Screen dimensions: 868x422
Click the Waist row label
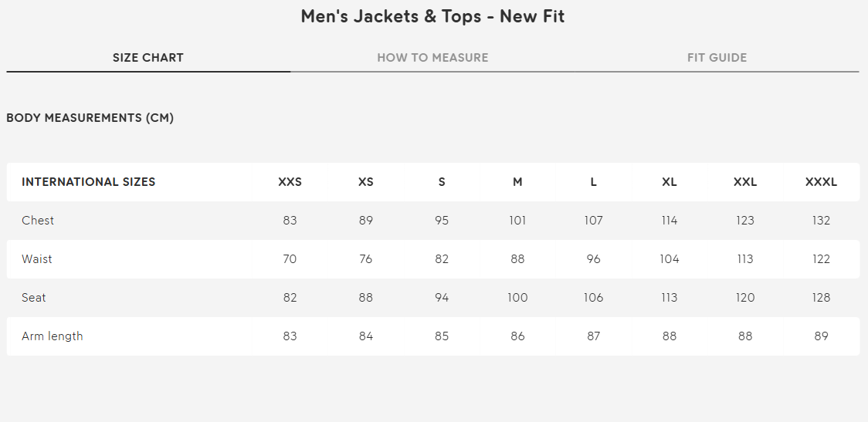coord(37,259)
